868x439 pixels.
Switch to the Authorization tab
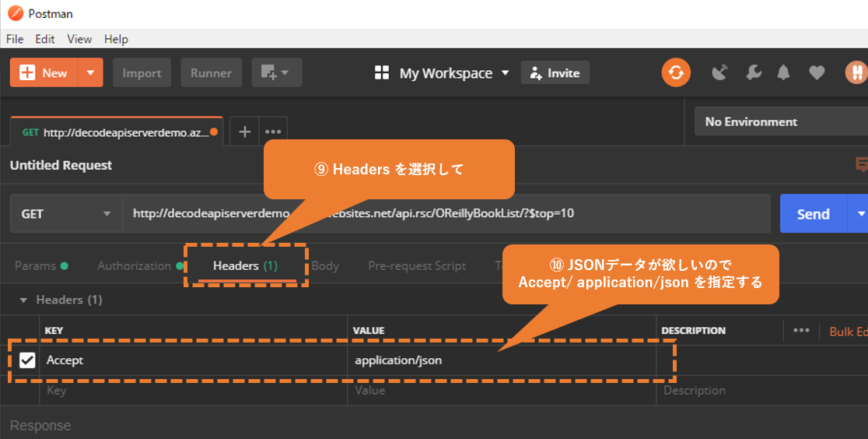pyautogui.click(x=139, y=266)
